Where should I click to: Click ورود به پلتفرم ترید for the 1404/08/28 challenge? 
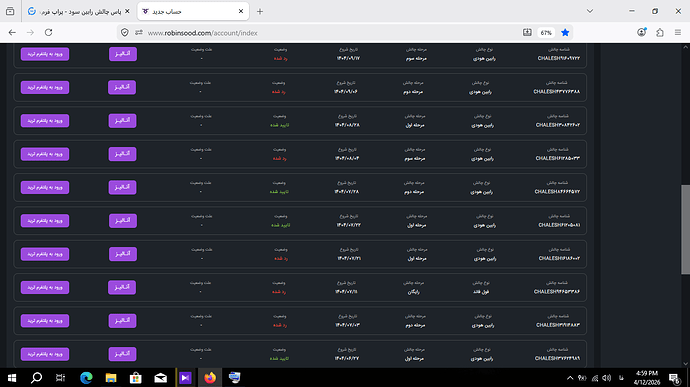pos(45,121)
